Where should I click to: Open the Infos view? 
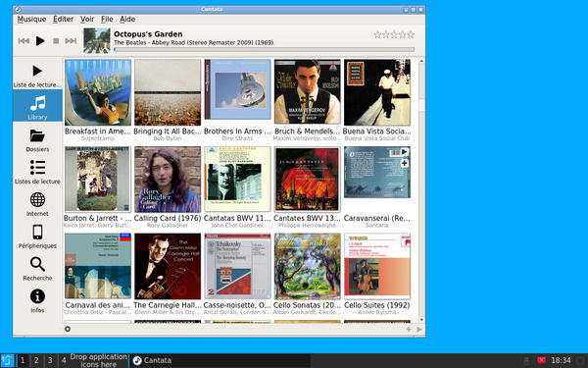tap(37, 301)
